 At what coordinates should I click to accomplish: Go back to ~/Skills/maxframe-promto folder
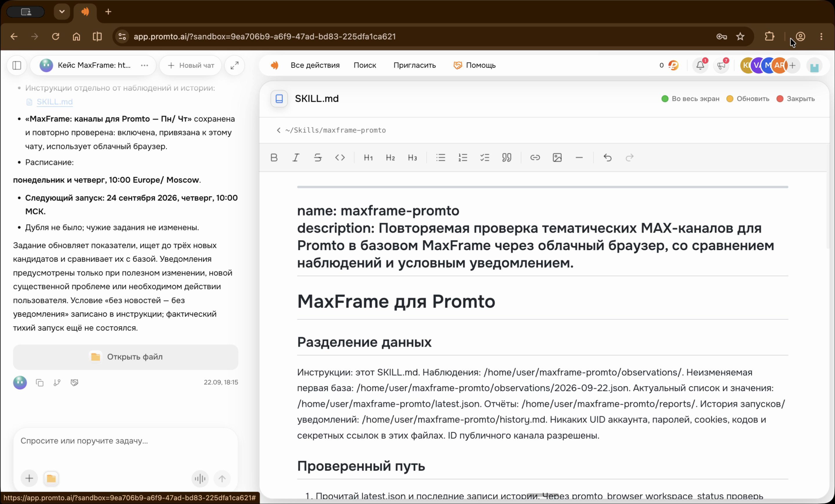tap(331, 130)
